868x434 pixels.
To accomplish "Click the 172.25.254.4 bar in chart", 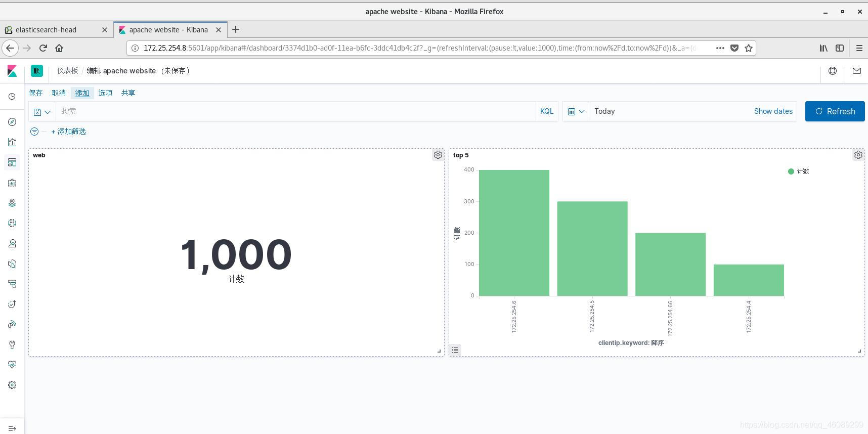I will [749, 280].
